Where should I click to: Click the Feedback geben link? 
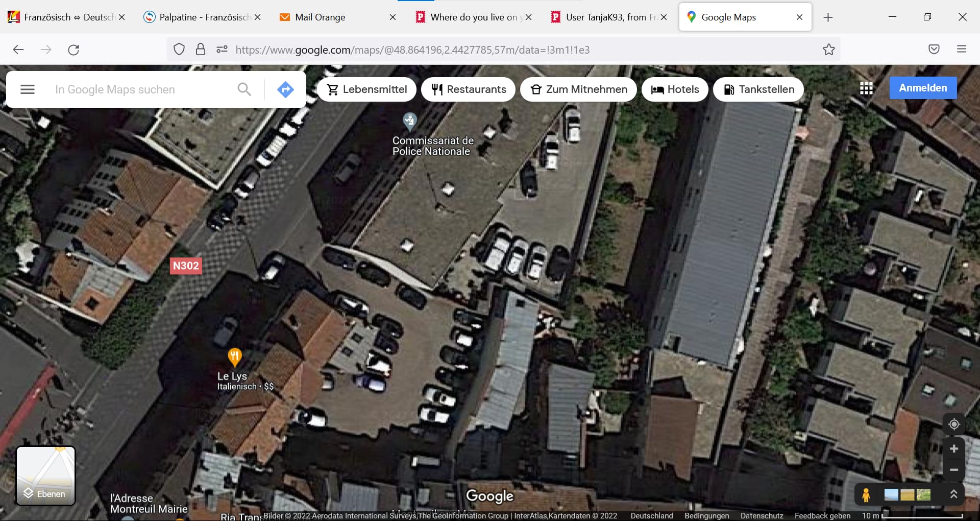822,515
